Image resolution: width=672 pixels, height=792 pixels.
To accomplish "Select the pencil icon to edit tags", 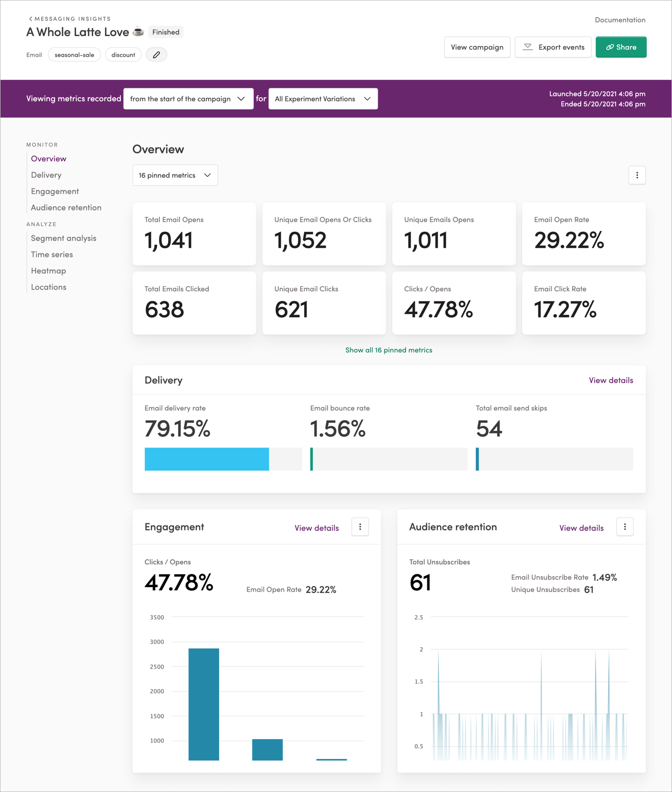I will click(x=156, y=54).
